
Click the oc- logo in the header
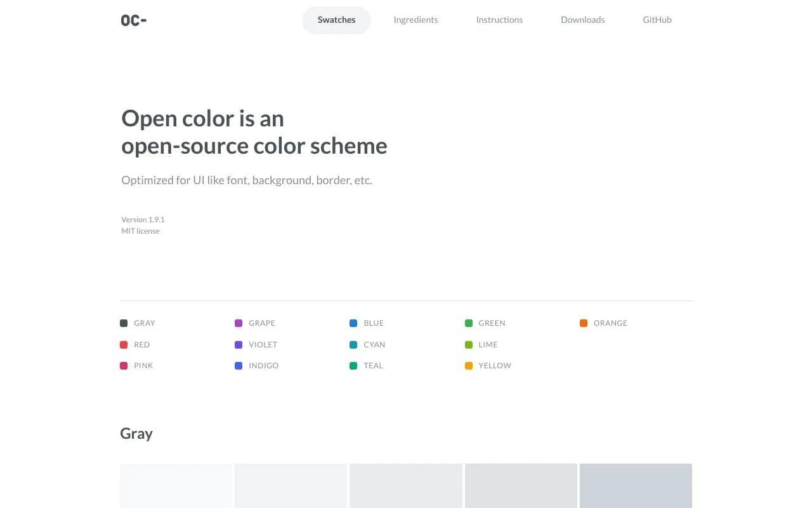[x=133, y=20]
